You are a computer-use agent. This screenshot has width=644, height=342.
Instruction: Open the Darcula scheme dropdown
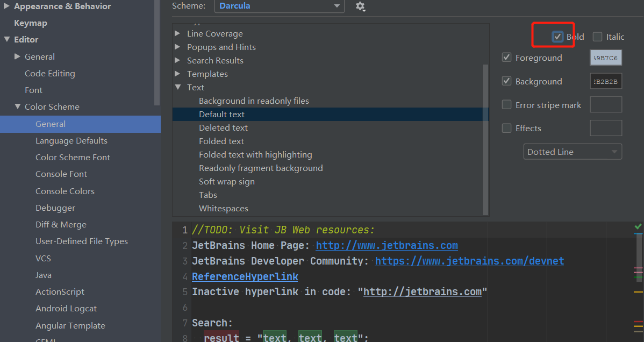[280, 6]
